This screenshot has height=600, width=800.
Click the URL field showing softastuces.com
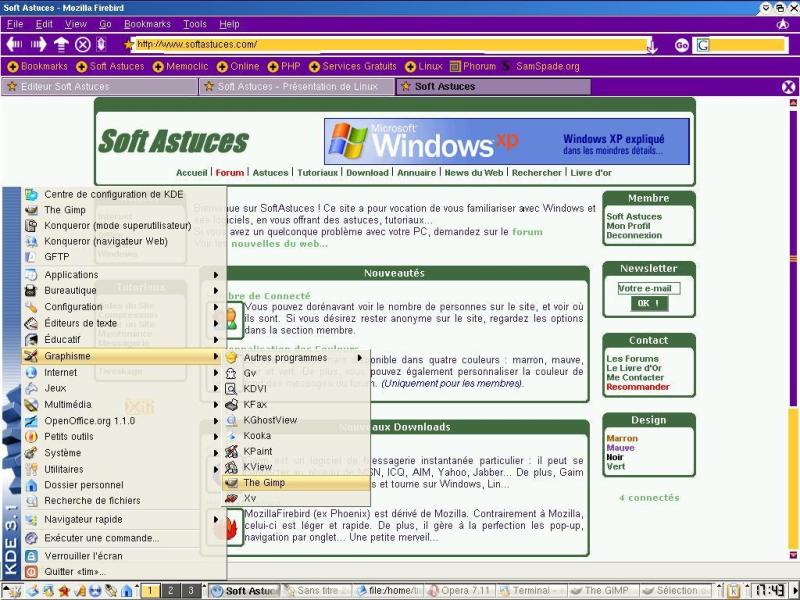point(390,45)
